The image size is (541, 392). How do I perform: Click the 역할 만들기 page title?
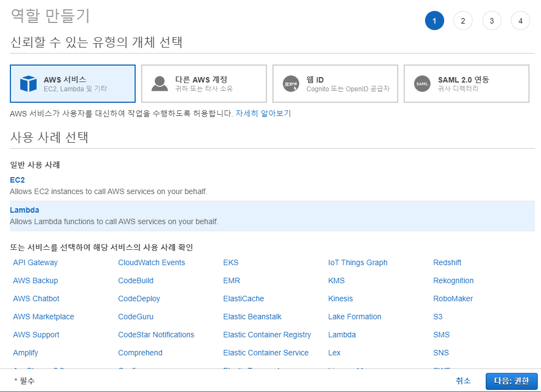click(50, 16)
